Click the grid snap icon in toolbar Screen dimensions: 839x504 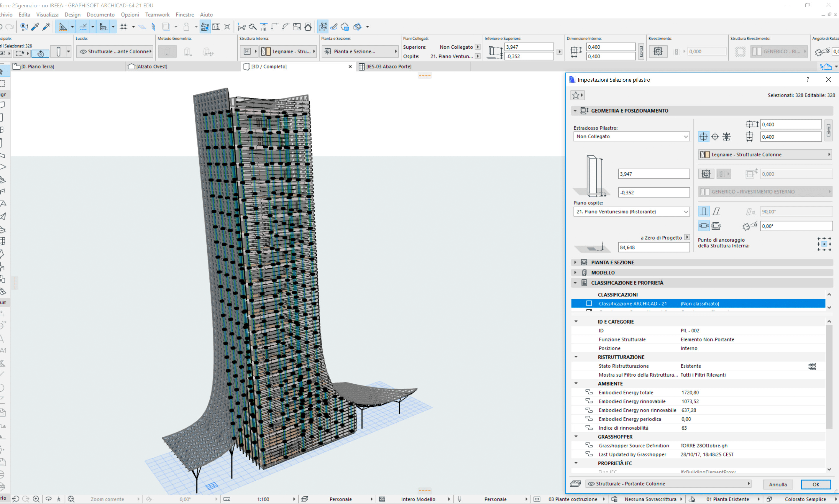[x=124, y=27]
